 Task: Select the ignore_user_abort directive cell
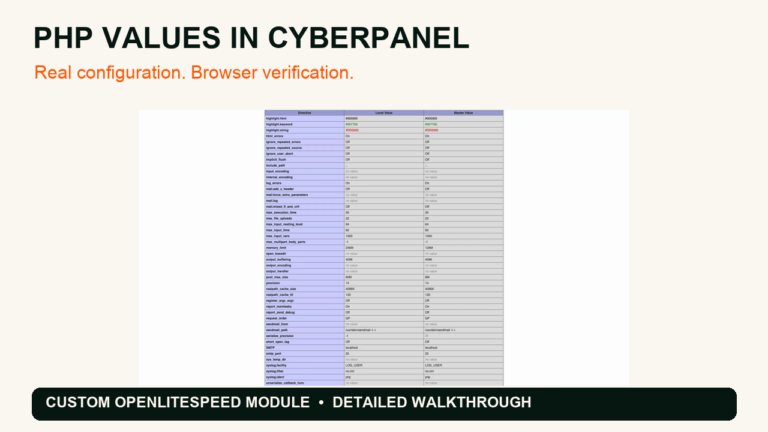305,154
